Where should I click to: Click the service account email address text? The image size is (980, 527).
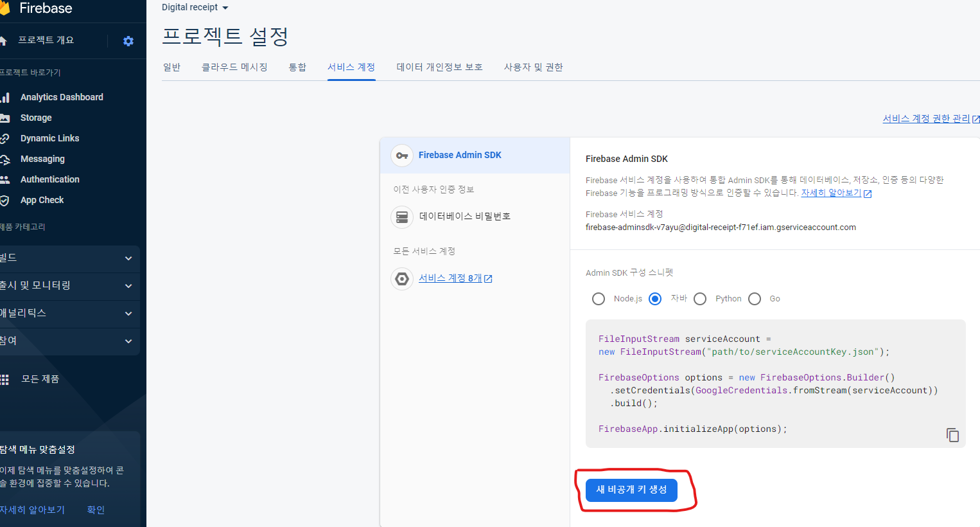tap(721, 228)
